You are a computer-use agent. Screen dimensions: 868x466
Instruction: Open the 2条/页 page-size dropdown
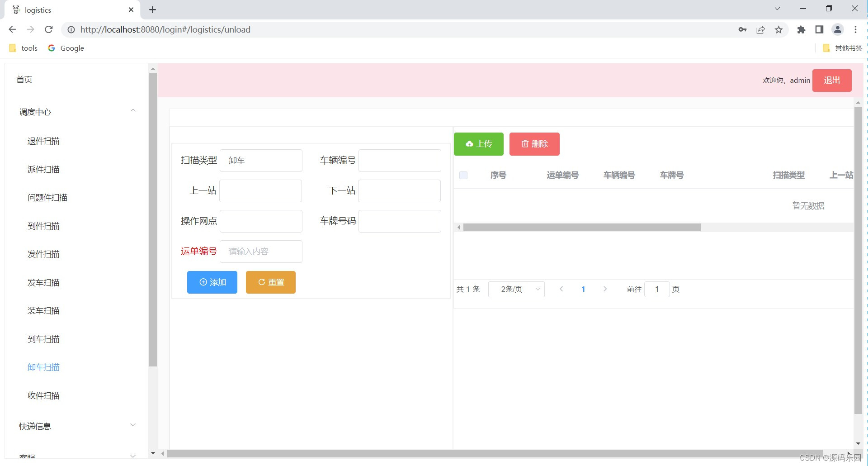click(x=516, y=289)
